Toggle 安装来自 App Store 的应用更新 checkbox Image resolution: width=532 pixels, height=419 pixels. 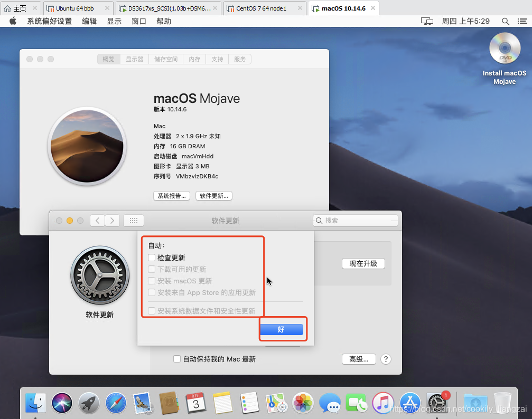click(152, 292)
